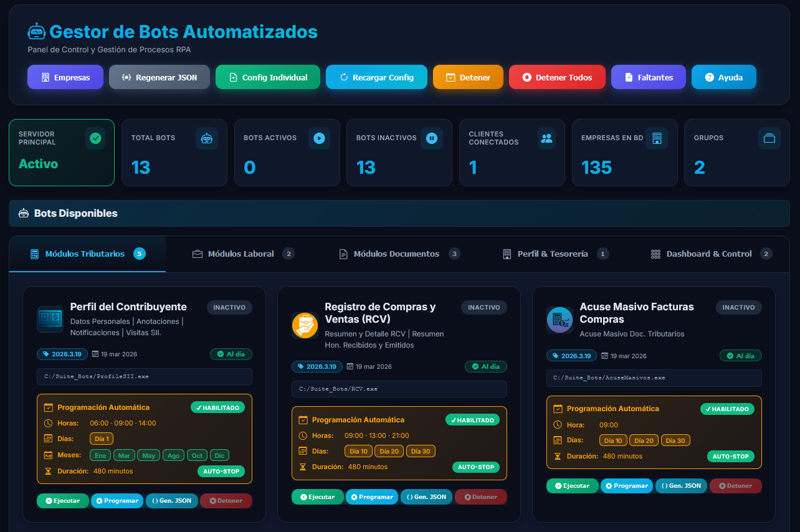Run the RCV bot with Ejecutar
800x532 pixels.
[318, 497]
